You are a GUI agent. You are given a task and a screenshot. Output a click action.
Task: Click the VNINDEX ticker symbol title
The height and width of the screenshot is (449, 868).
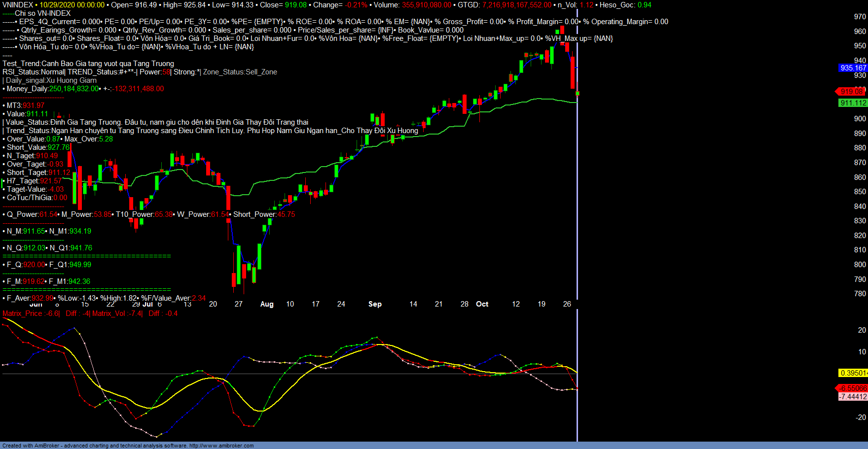click(18, 5)
